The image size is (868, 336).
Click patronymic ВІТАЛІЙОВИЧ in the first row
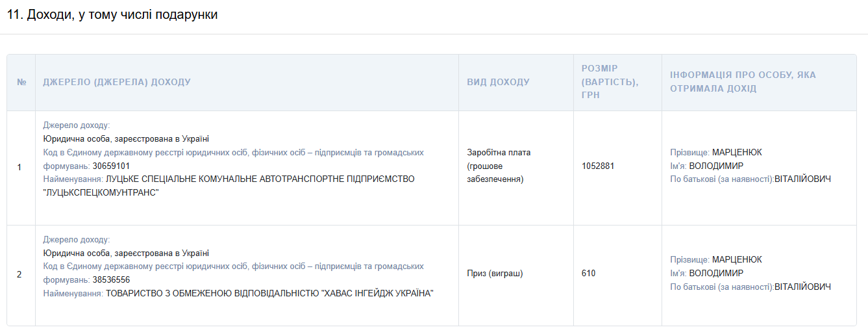point(802,179)
